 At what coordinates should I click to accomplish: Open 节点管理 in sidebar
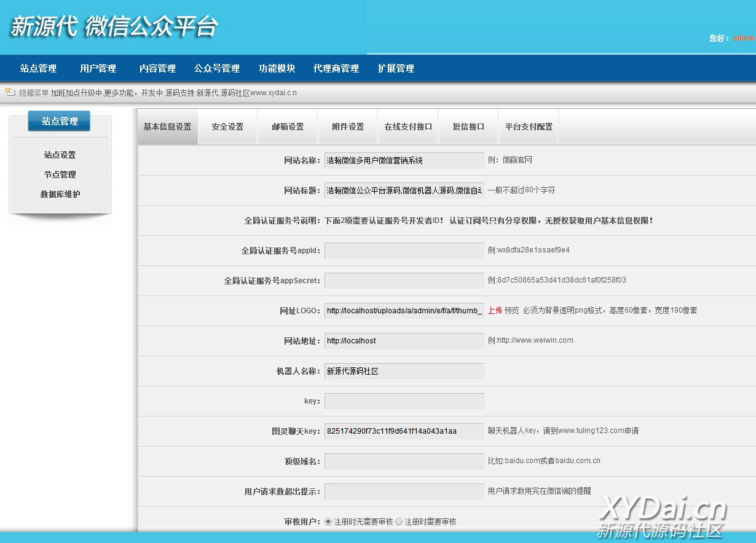click(x=60, y=174)
